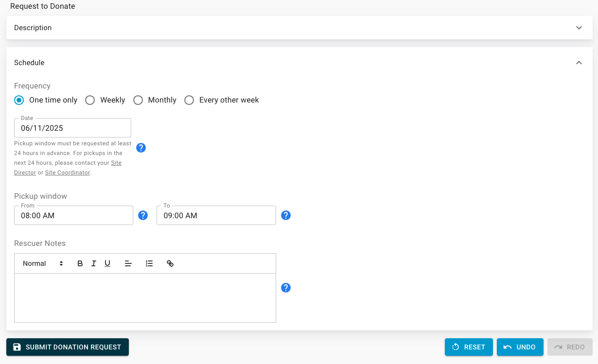This screenshot has width=598, height=364.
Task: View help icon next to Rescuer Notes
Action: (286, 288)
